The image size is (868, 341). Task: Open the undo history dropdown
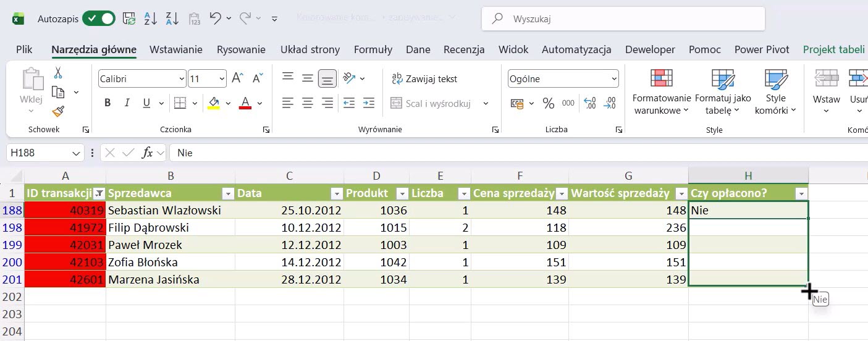point(229,19)
